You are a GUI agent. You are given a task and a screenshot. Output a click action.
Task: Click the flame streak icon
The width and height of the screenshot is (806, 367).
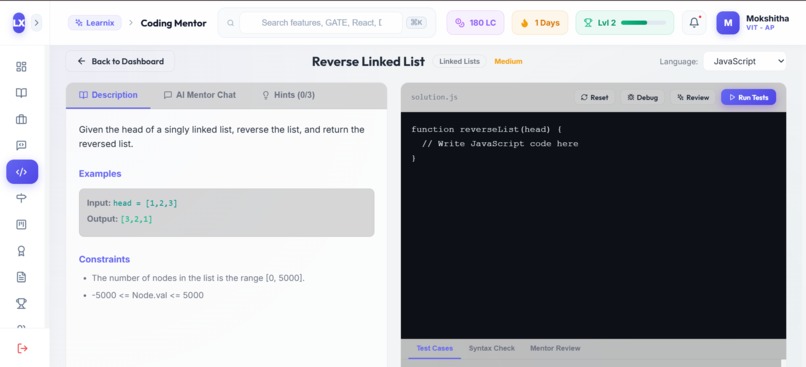(524, 23)
